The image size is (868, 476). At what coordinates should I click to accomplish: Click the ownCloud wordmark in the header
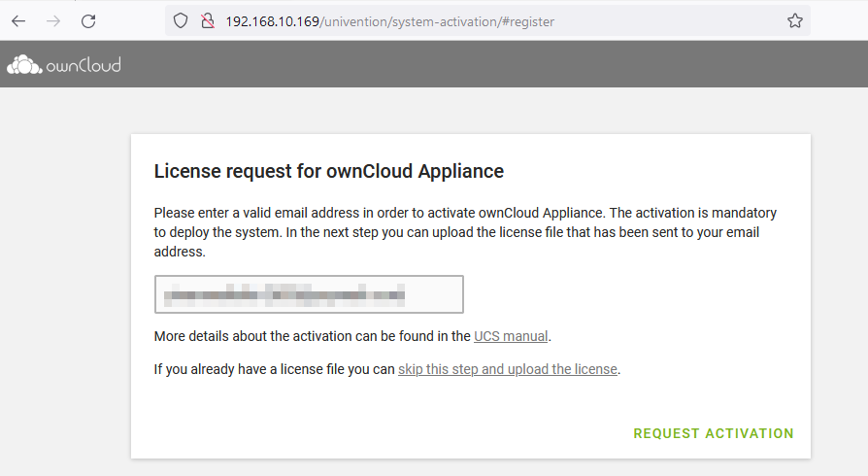[x=83, y=66]
